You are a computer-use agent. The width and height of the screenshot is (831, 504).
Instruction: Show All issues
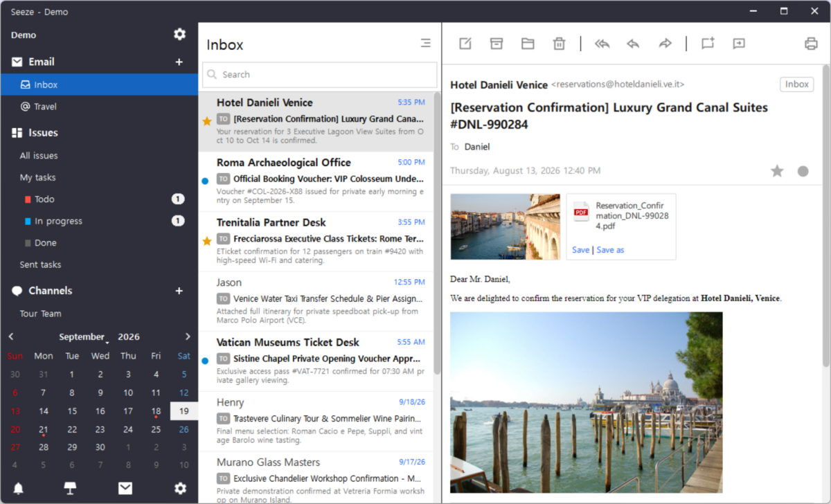[39, 156]
